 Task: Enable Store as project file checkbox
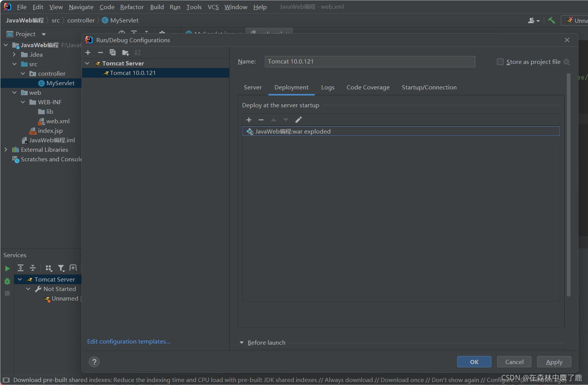(500, 62)
